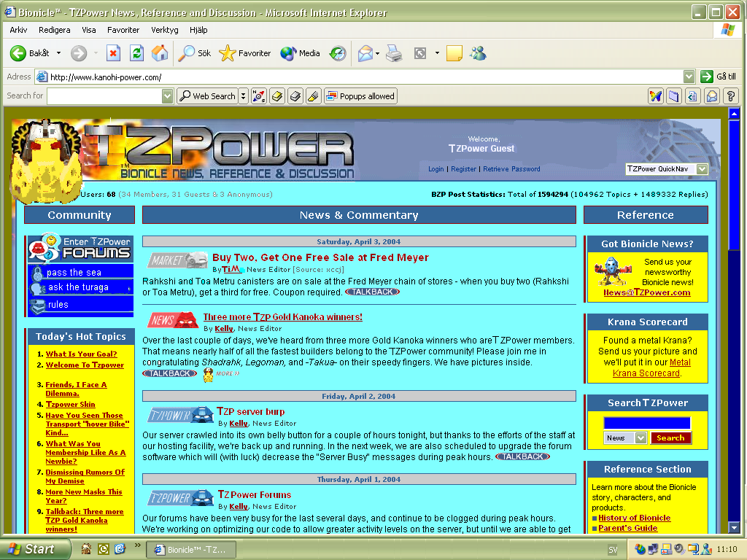Viewport: 747px width, 560px height.
Task: Open the History clock icon
Action: pyautogui.click(x=338, y=52)
